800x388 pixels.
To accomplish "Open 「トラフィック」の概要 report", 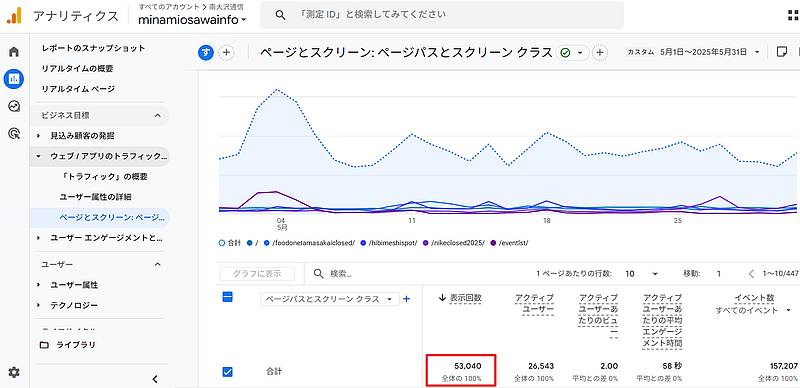I will (x=104, y=177).
